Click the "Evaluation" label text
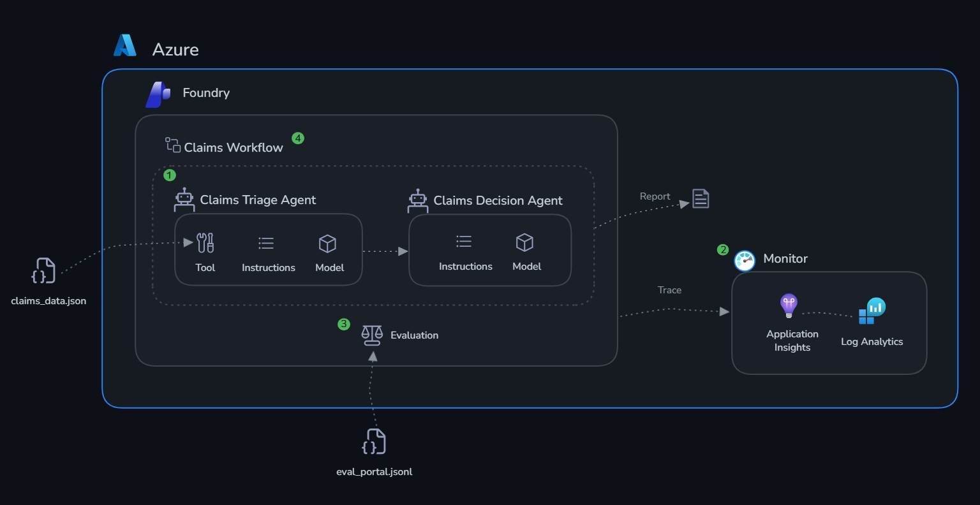 [x=415, y=335]
